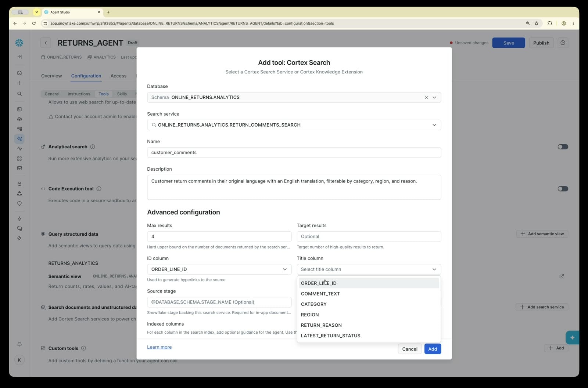Click the info icon beside Analytical search
Screen dimensions: 588x388
tap(93, 147)
